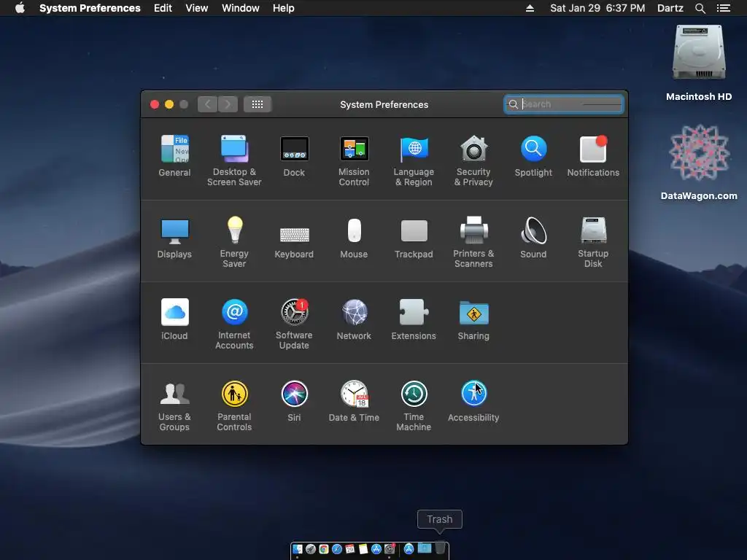Open the Displays pane
The image size is (747, 560).
[x=174, y=238]
